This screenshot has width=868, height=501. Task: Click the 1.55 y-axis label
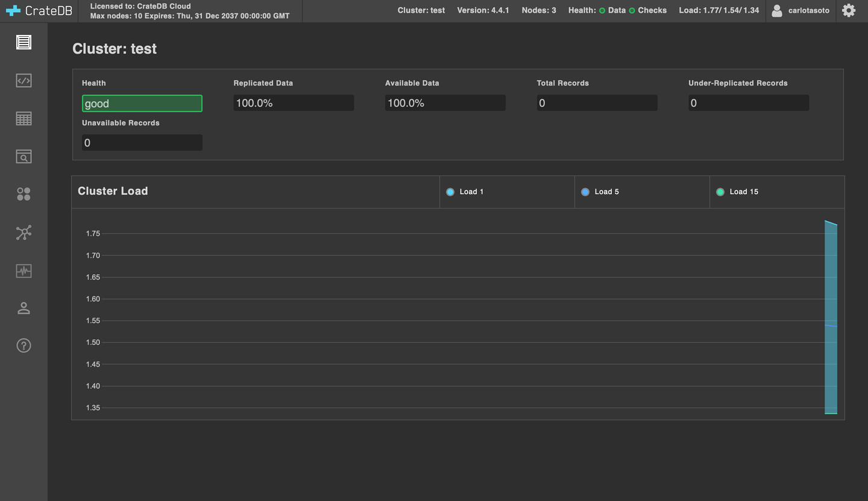tap(93, 321)
